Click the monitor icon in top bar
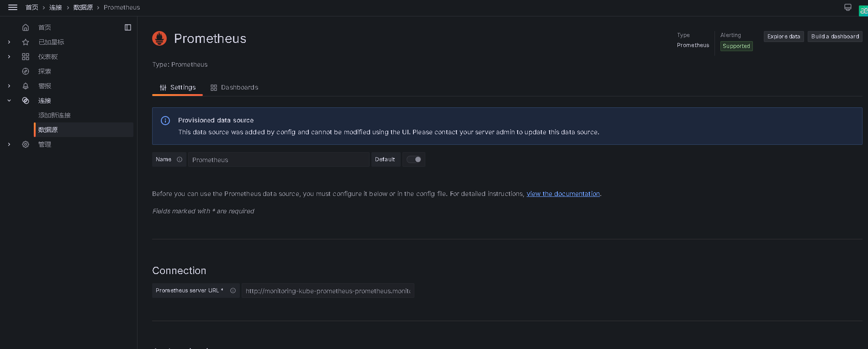 click(x=848, y=7)
